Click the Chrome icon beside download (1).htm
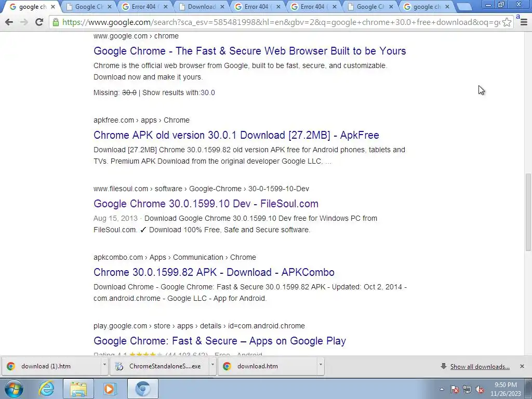The height and width of the screenshot is (399, 532). [x=11, y=366]
